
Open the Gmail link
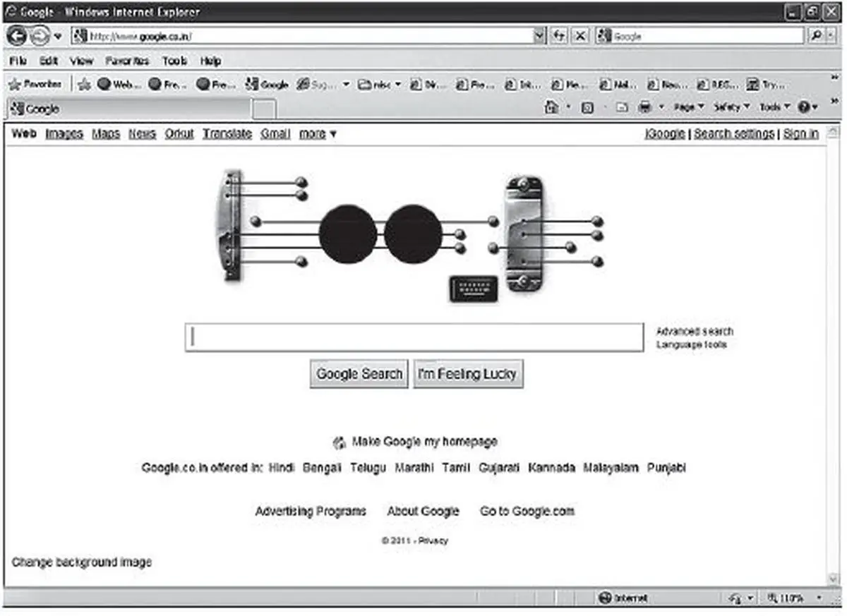(275, 133)
